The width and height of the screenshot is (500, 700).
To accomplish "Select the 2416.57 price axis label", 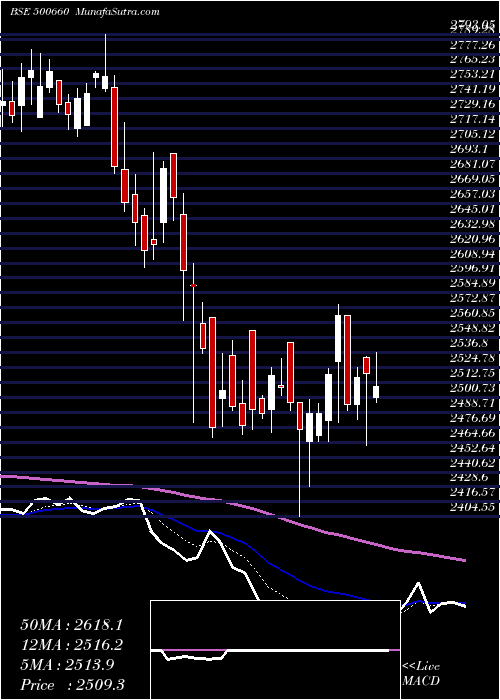I will click(x=473, y=493).
